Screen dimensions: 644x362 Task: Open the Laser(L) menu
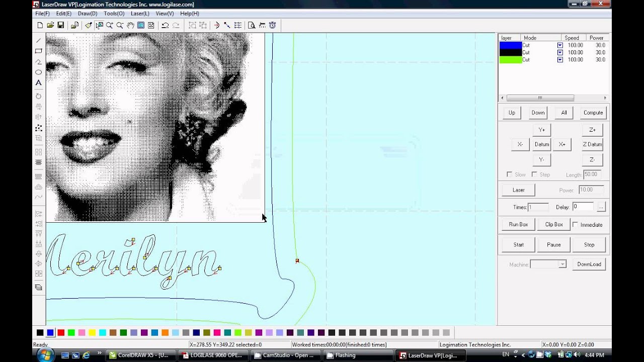(x=140, y=14)
